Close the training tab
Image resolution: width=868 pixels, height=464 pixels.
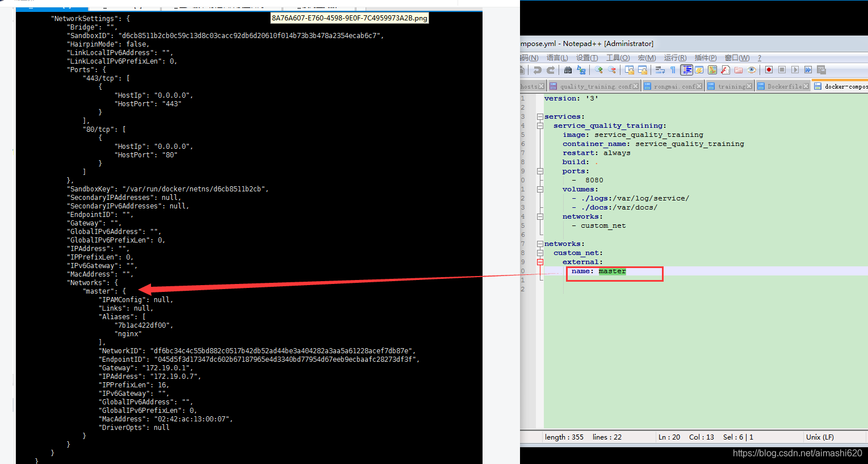pos(749,86)
